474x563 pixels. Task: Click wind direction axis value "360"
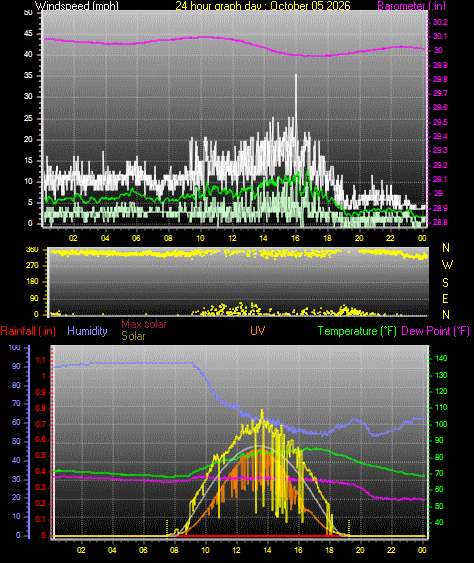point(32,250)
